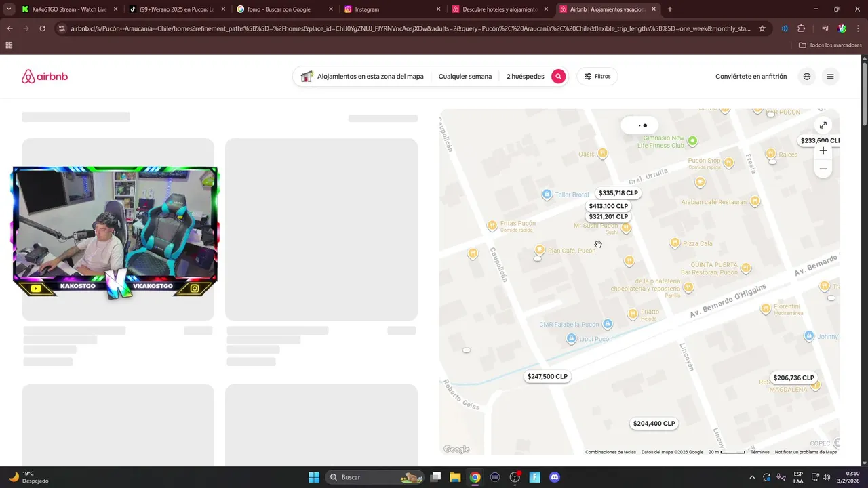Open the map Términos link

759,452
